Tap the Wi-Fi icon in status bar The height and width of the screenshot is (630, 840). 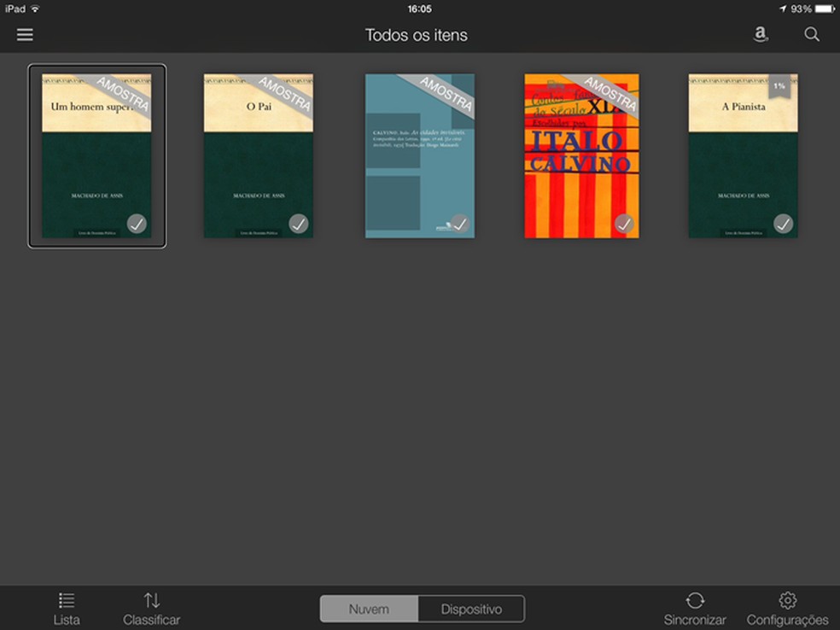click(35, 9)
